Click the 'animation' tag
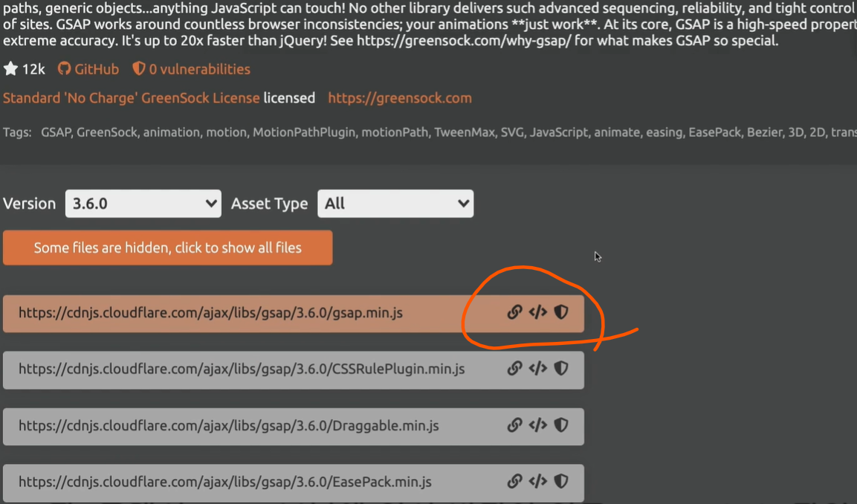Viewport: 857px width, 504px height. point(171,132)
